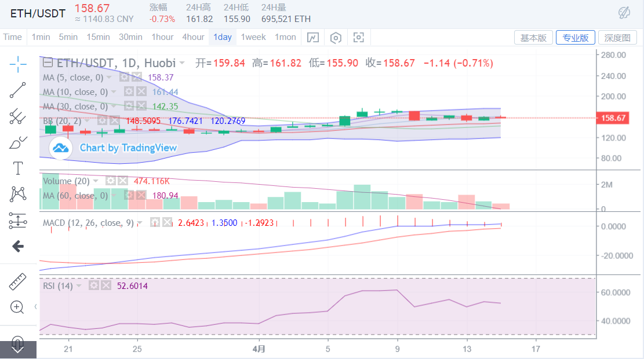Open chart settings hexagon icon
Screen dimensions: 644x359
click(x=336, y=38)
